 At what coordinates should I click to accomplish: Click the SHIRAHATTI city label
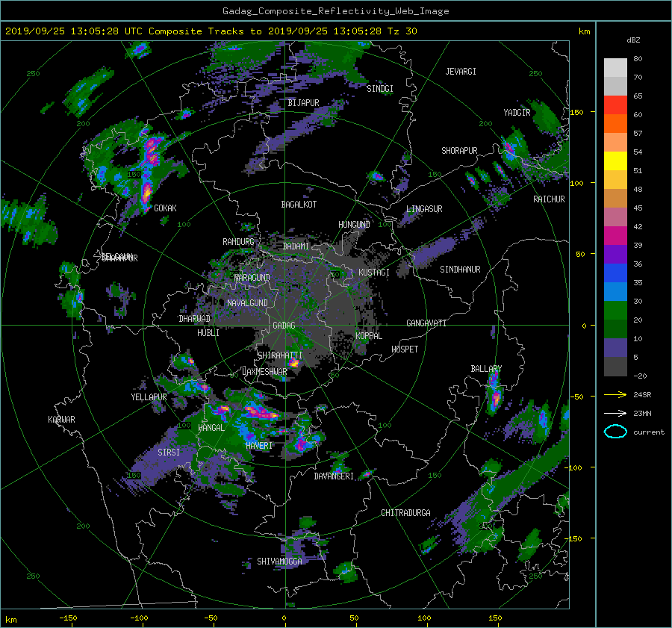(280, 355)
